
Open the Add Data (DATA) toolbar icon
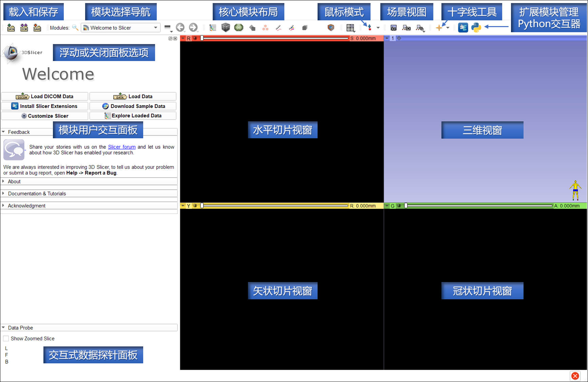pos(11,28)
